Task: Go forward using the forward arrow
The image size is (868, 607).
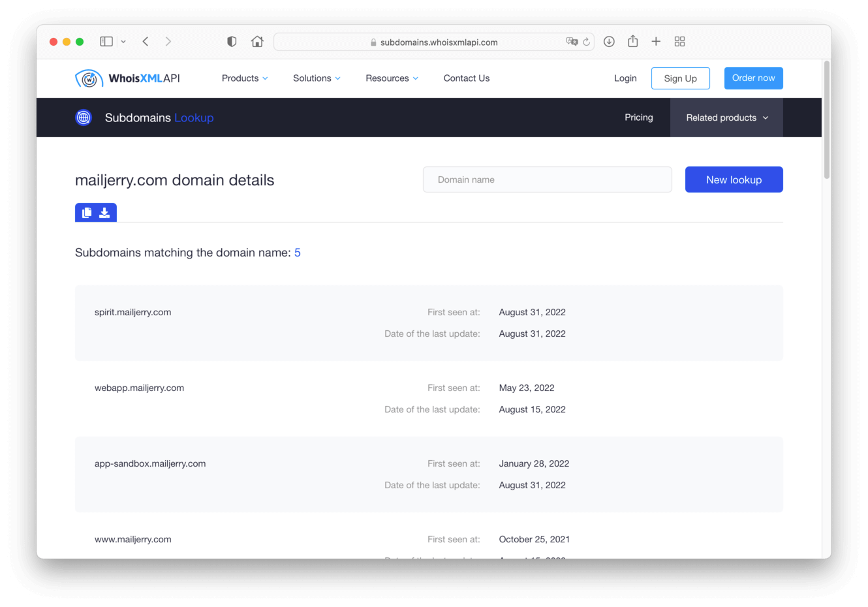Action: click(x=168, y=42)
